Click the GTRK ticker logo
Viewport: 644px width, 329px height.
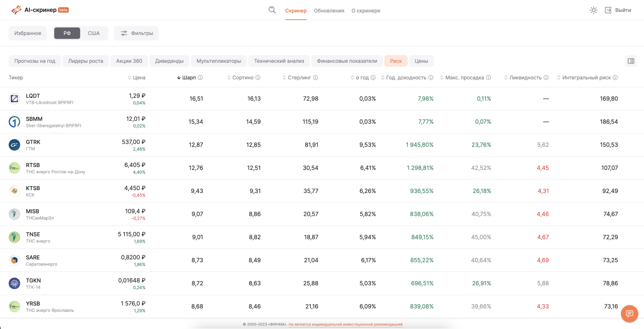(x=14, y=145)
